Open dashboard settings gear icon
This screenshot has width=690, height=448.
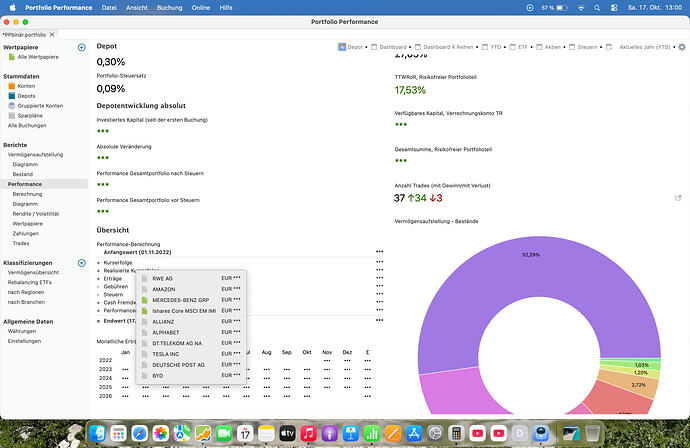[682, 47]
